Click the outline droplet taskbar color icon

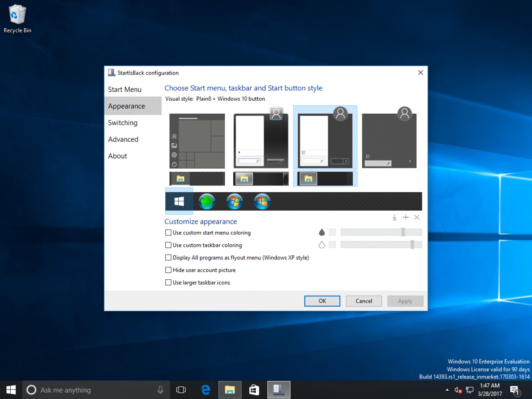pos(322,245)
